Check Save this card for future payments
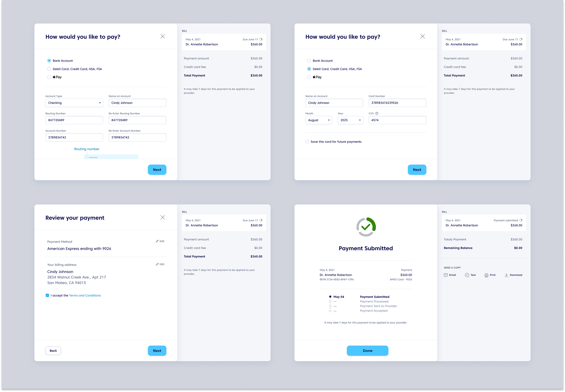565x392 pixels. click(307, 142)
